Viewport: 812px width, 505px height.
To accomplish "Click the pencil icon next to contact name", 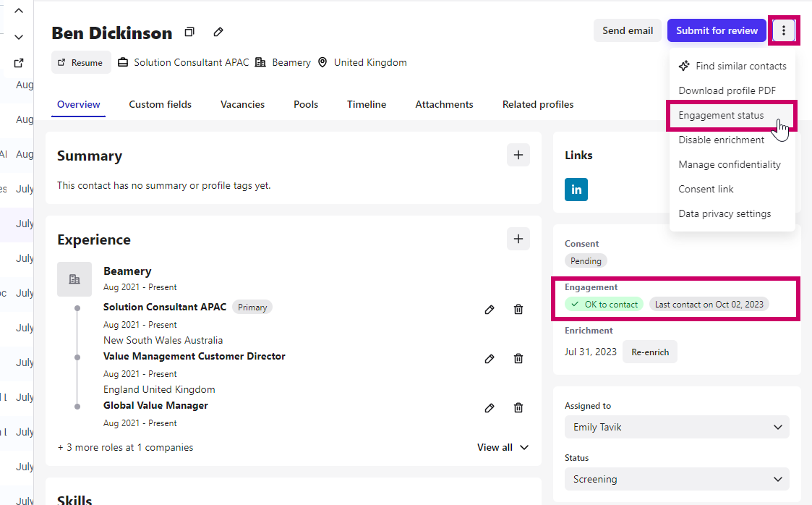I will pos(218,32).
